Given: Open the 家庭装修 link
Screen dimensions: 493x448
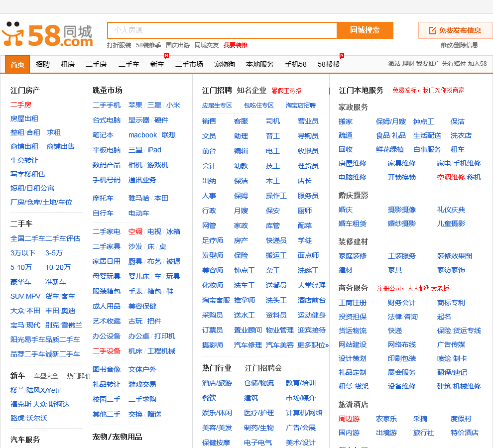Looking at the screenshot, I should [x=352, y=256].
